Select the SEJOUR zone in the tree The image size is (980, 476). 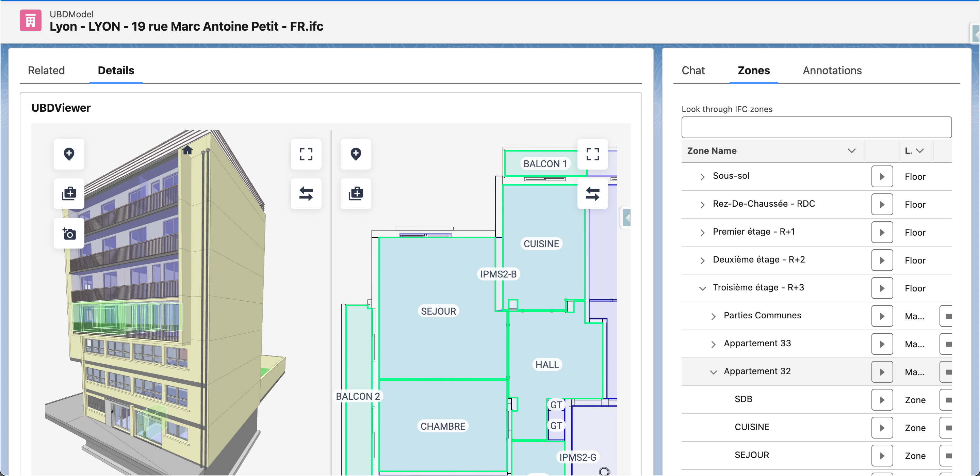tap(751, 455)
